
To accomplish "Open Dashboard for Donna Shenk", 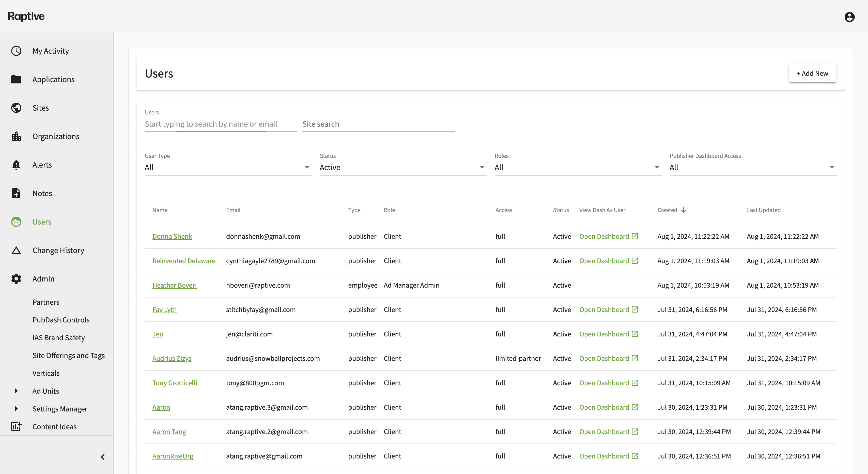I will coord(608,236).
